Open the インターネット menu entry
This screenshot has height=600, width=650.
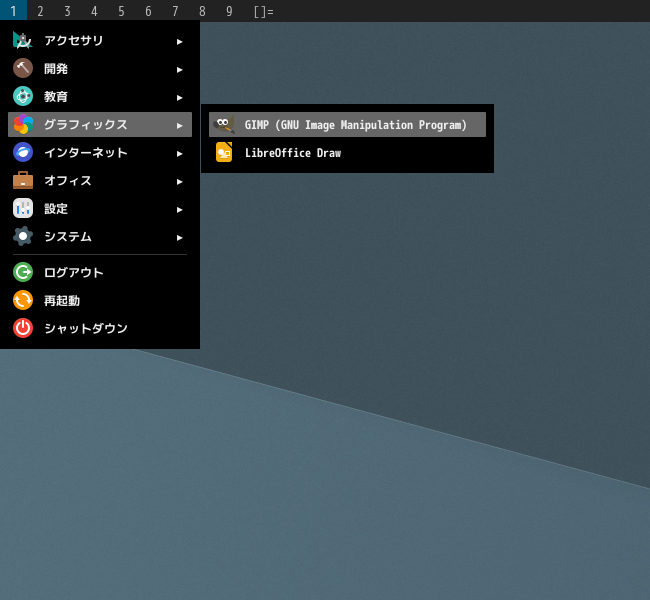point(100,152)
